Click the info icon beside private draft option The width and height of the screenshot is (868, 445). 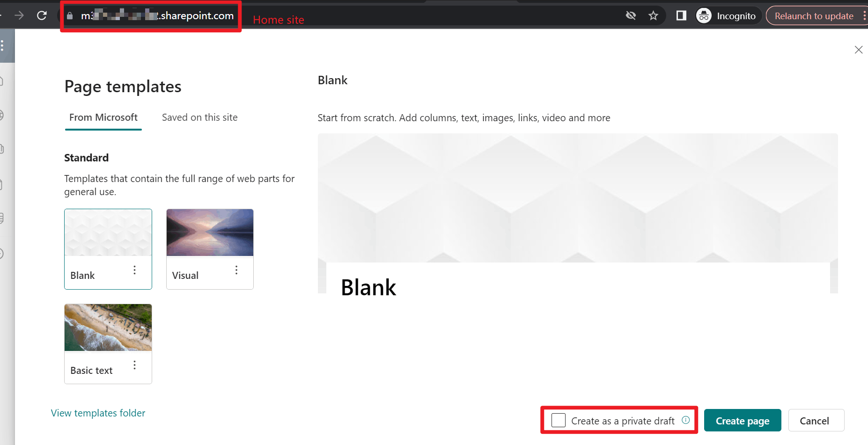click(x=686, y=420)
